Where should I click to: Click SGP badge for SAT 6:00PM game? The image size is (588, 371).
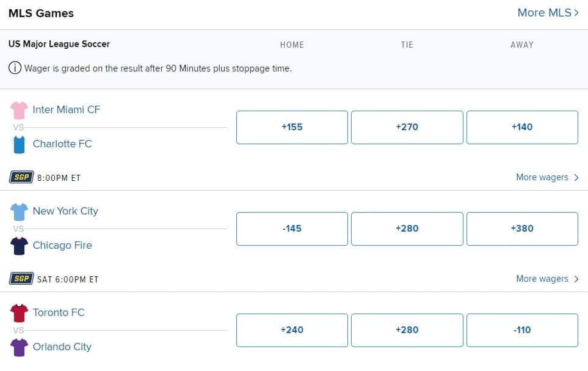click(x=21, y=278)
